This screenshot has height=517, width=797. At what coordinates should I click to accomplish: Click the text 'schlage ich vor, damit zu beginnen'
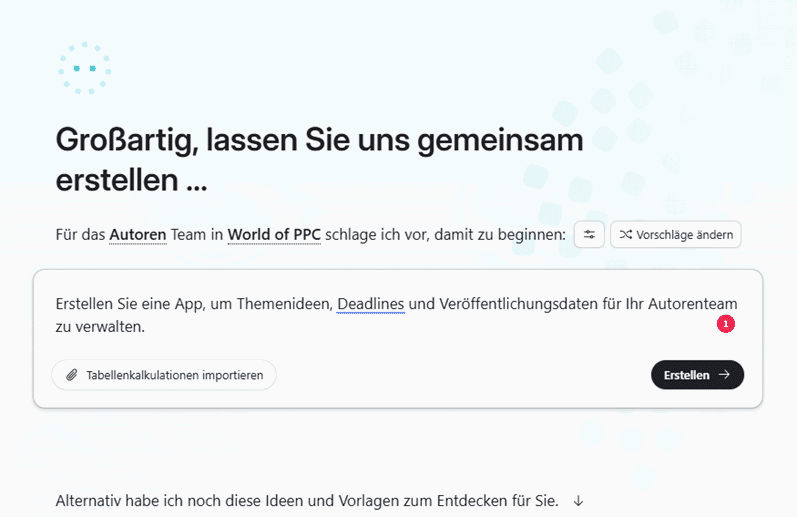coord(446,235)
